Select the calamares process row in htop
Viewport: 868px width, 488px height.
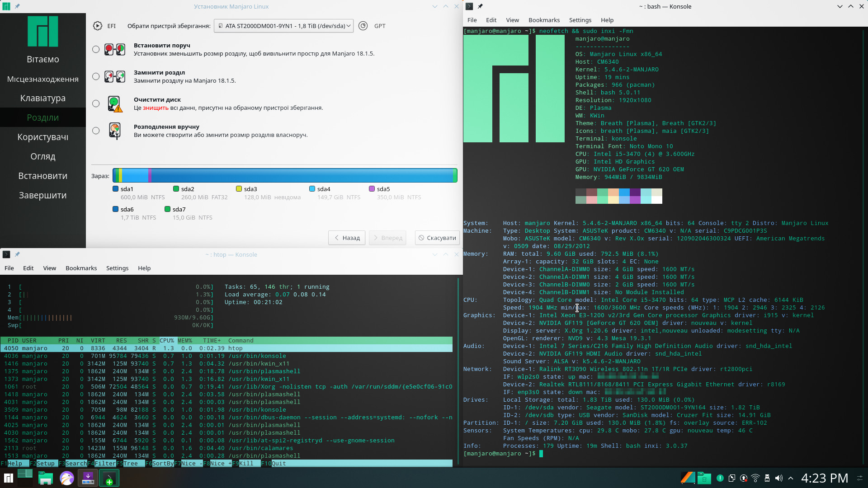click(x=226, y=448)
